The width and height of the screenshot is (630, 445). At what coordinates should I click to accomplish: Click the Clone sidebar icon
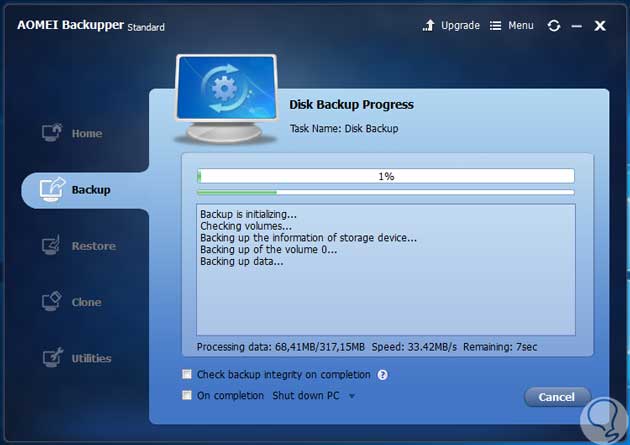click(x=51, y=301)
